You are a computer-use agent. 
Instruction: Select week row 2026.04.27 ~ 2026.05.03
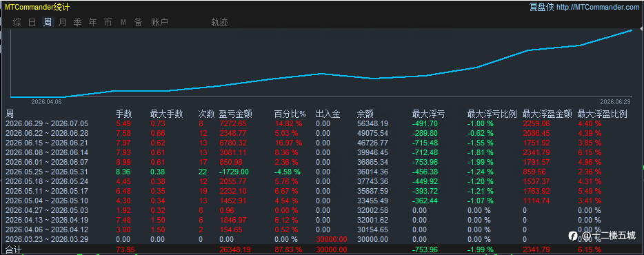[x=322, y=210]
